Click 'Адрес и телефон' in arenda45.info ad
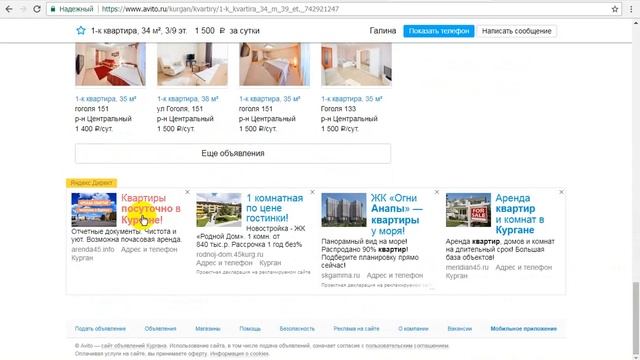 point(149,249)
